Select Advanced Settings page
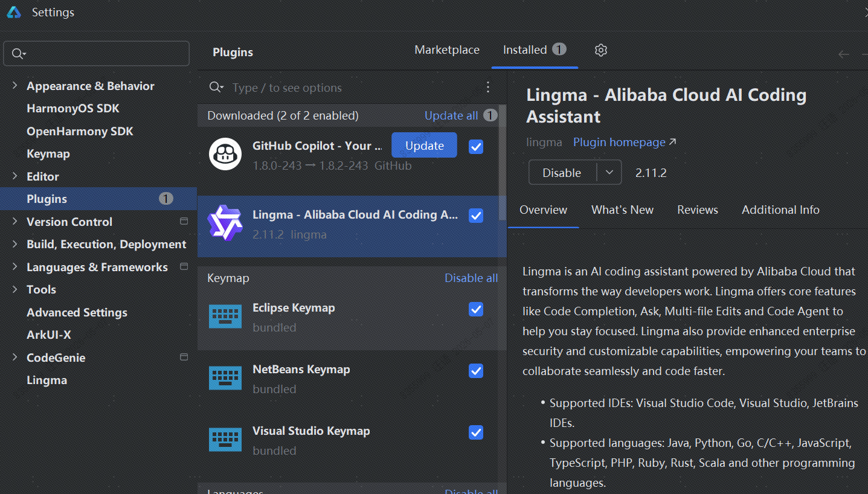868x494 pixels. [x=77, y=312]
